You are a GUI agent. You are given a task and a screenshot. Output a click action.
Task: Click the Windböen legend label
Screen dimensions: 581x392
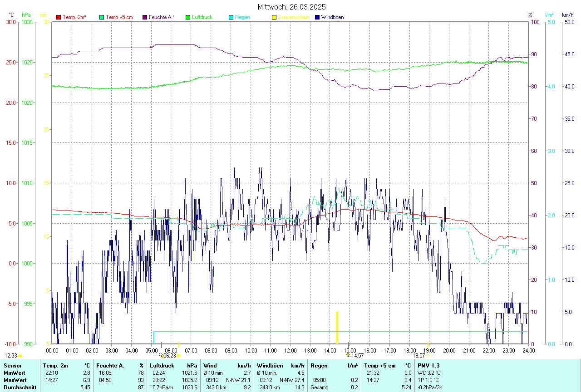[332, 17]
